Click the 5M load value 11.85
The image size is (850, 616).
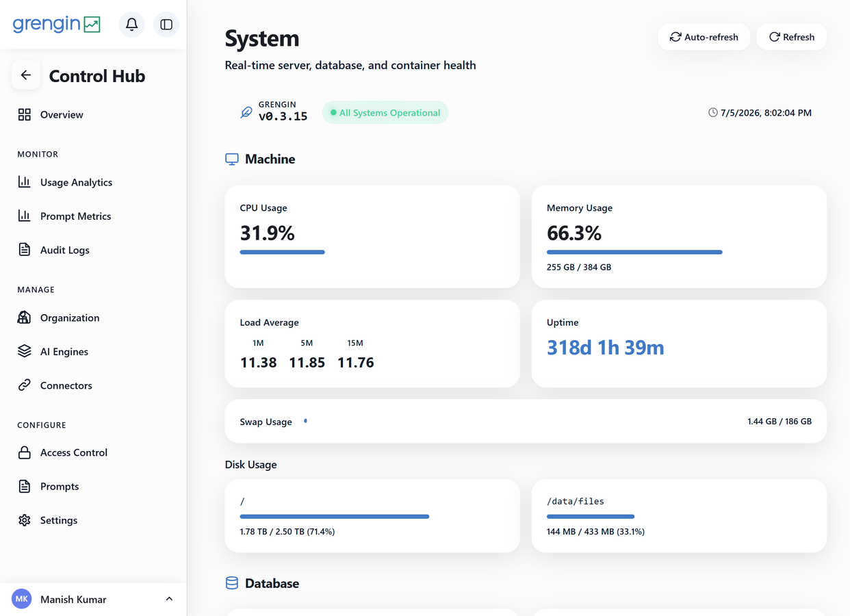tap(307, 363)
